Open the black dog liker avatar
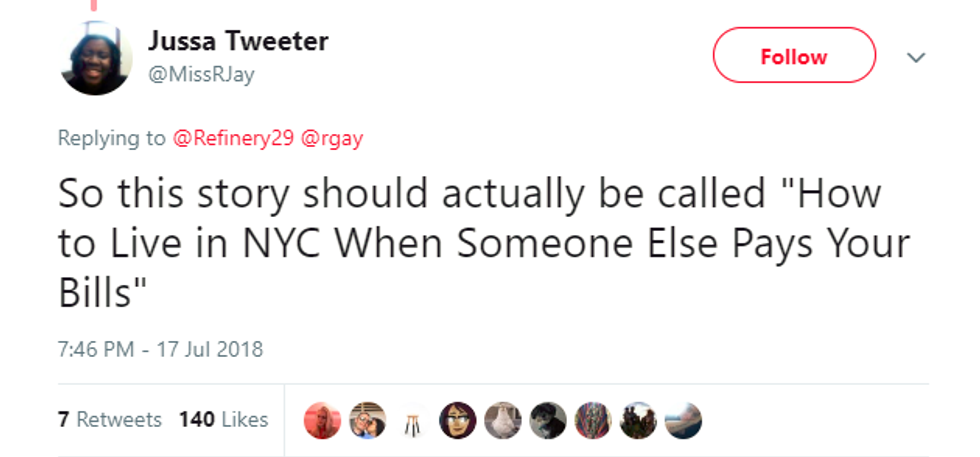 (x=547, y=421)
